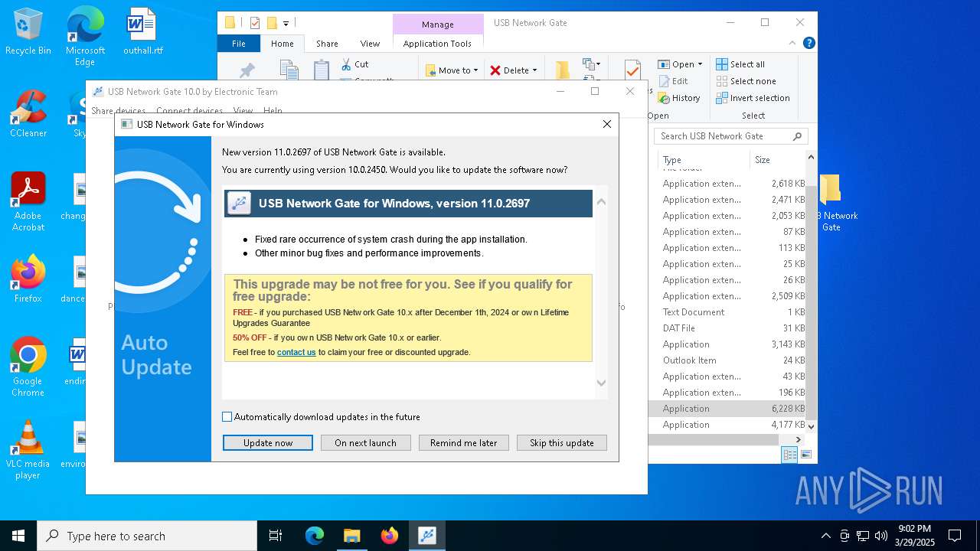Click the taskbar search box

pyautogui.click(x=146, y=536)
